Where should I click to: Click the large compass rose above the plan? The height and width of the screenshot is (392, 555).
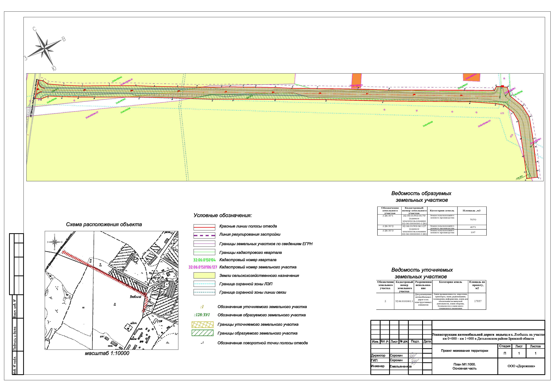click(45, 48)
